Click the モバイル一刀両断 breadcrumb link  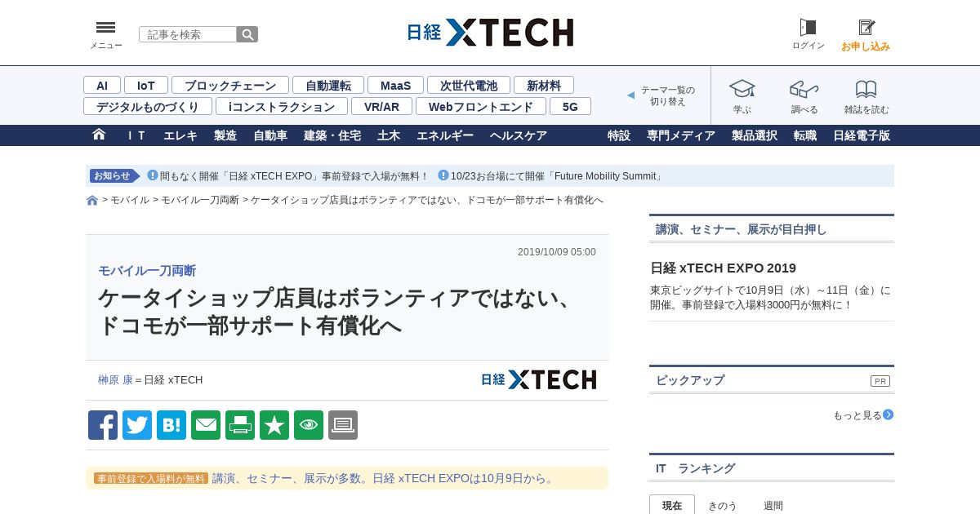(x=200, y=200)
